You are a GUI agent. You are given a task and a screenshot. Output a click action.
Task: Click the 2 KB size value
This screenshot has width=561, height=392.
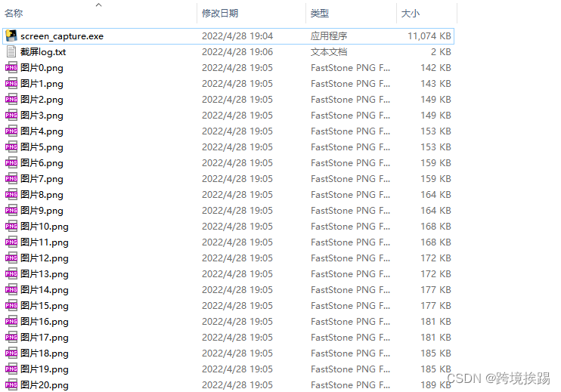click(441, 52)
